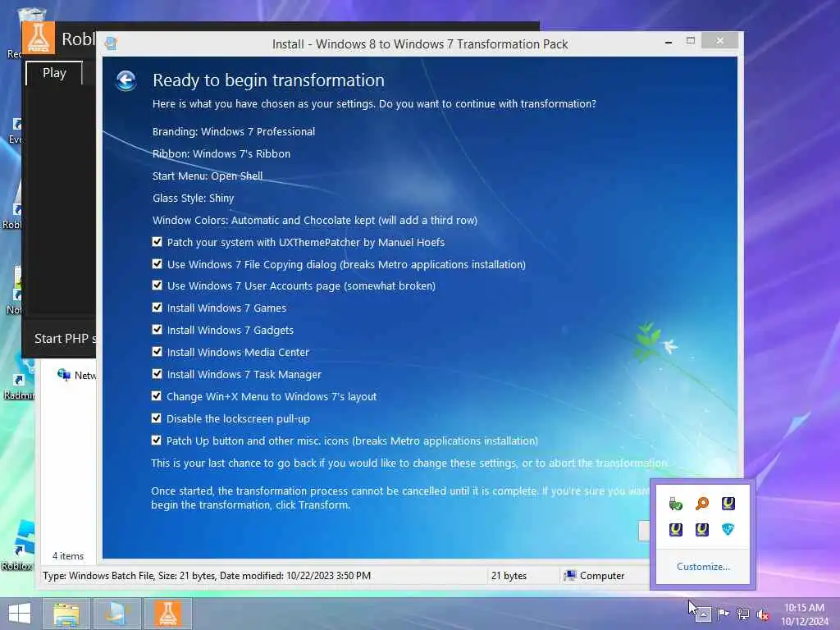Open the Safely Remove Hardware USB tray icon
This screenshot has height=630, width=840.
676,504
